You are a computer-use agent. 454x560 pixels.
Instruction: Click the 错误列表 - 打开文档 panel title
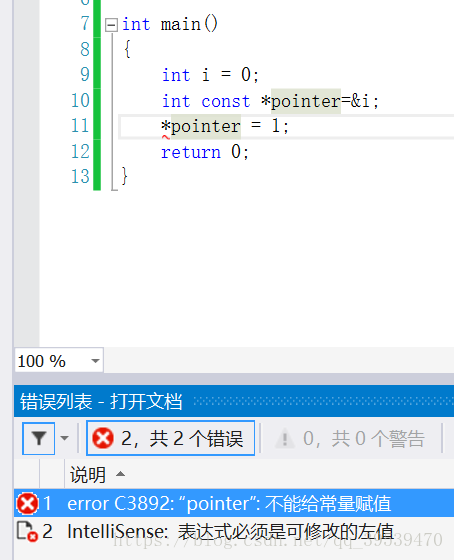point(101,401)
